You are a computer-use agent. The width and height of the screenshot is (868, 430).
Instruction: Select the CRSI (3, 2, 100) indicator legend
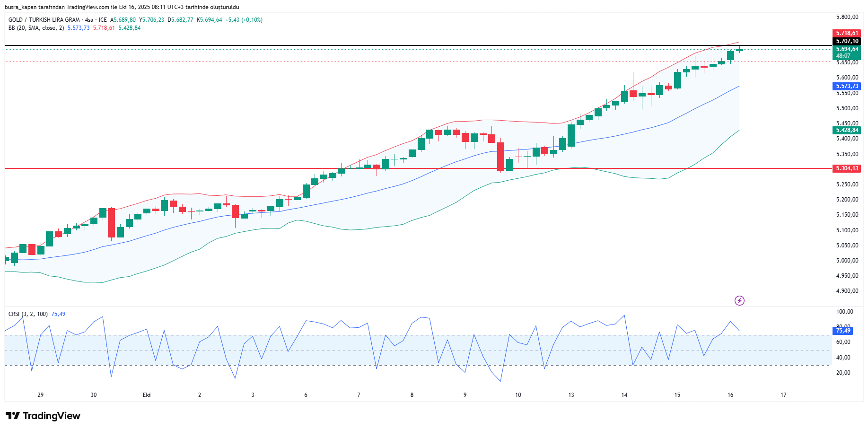pyautogui.click(x=28, y=314)
